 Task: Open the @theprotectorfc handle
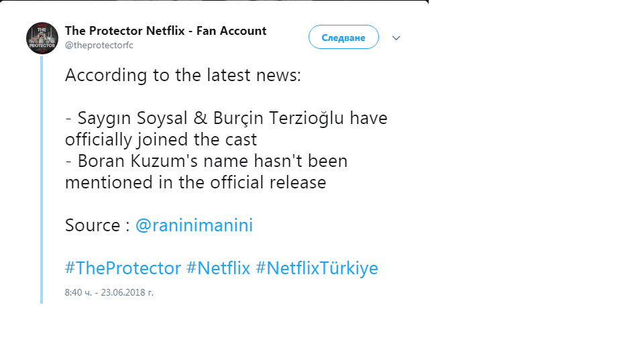tap(99, 45)
